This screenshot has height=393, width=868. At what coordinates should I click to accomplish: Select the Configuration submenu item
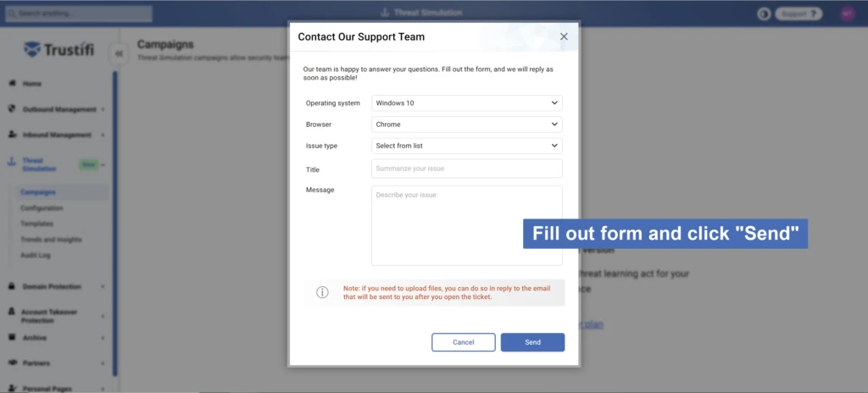pos(42,208)
